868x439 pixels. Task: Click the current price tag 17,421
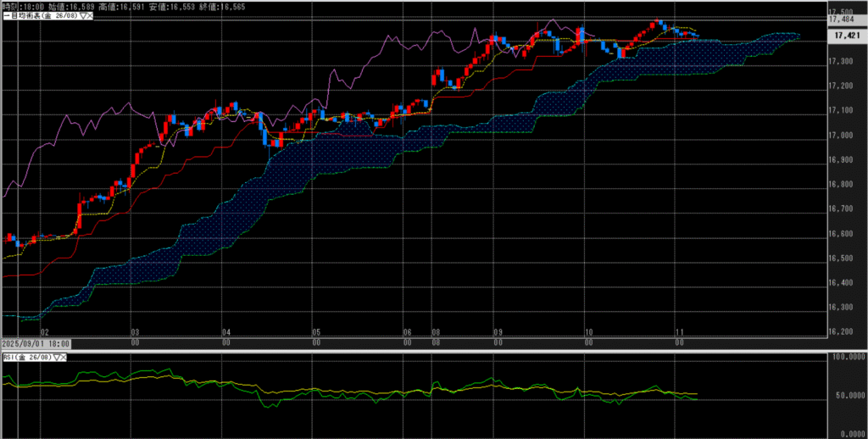[x=848, y=36]
